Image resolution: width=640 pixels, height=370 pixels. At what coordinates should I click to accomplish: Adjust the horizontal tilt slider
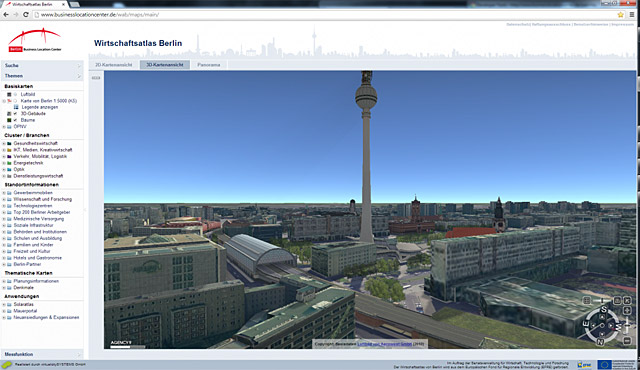point(602,300)
